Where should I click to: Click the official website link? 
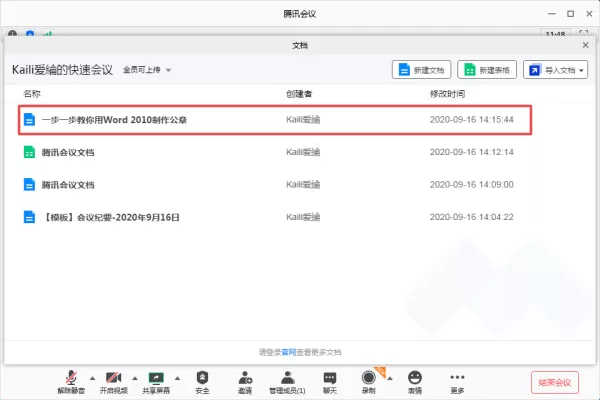click(x=289, y=352)
